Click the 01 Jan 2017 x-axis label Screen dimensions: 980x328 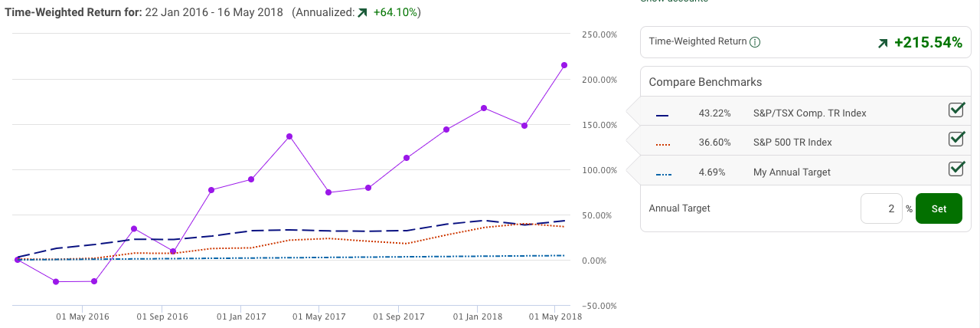240,316
